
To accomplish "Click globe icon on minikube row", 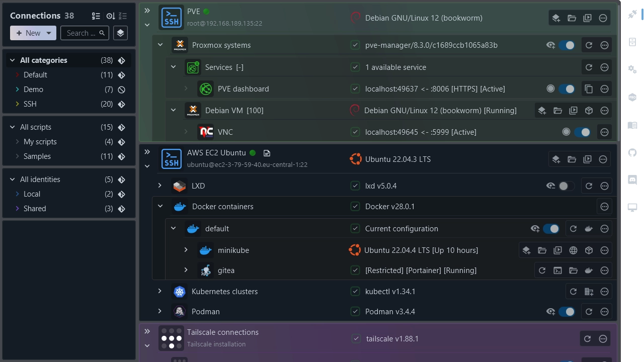I will click(x=573, y=250).
